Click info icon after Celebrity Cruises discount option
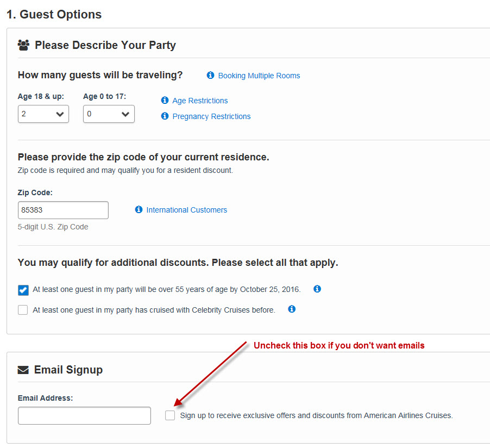 (292, 309)
